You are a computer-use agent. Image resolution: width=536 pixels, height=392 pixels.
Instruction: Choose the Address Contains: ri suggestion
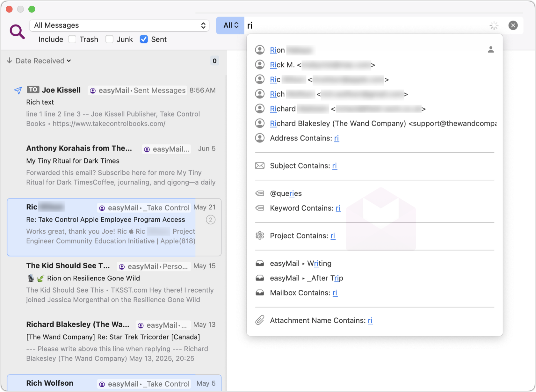304,138
